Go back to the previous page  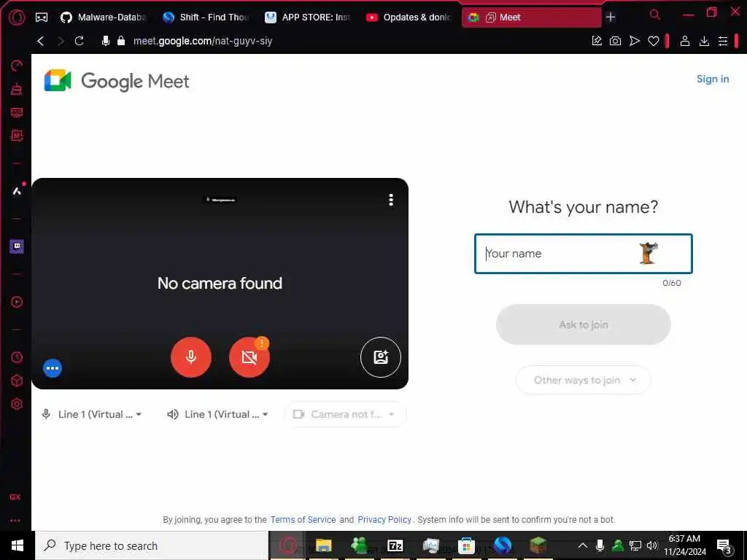(41, 41)
